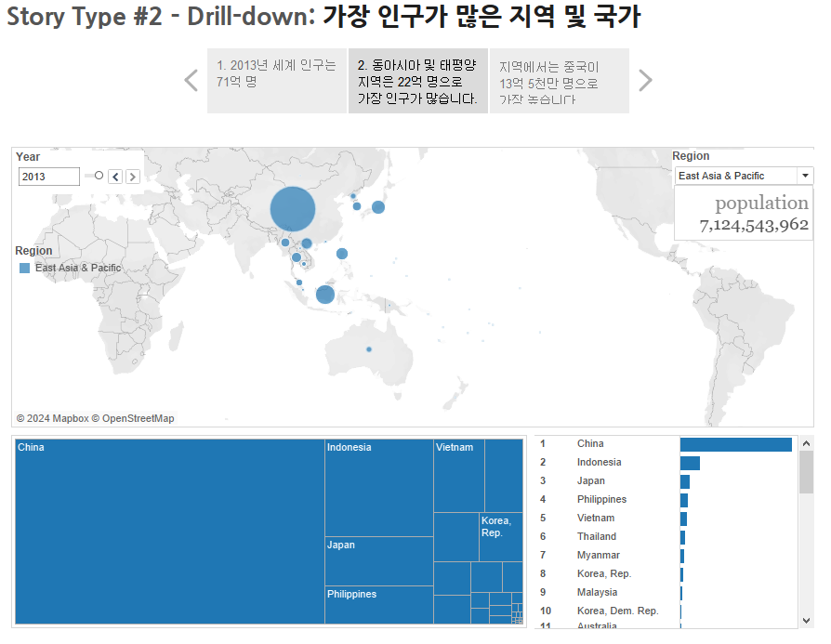Select China row label in ranking list

590,443
